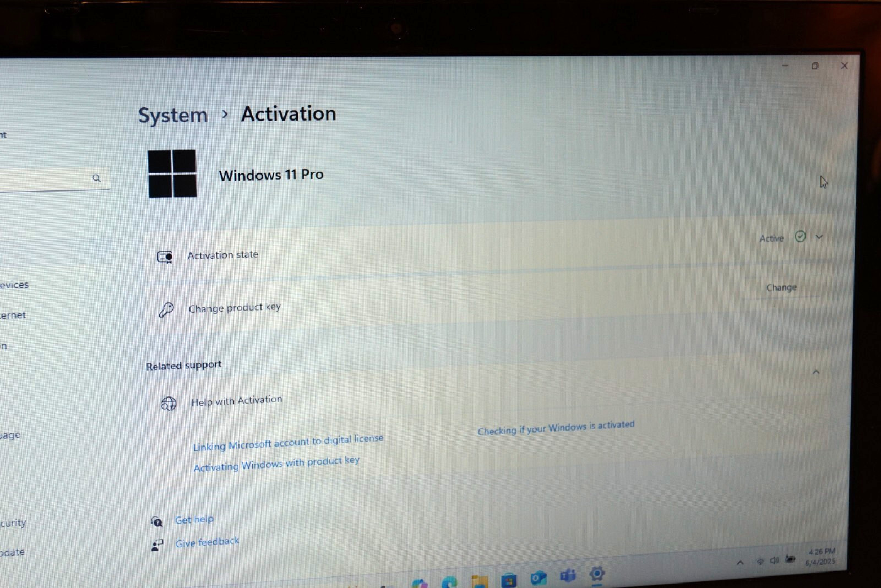Click the search magnifier icon in sidebar

[x=96, y=178]
